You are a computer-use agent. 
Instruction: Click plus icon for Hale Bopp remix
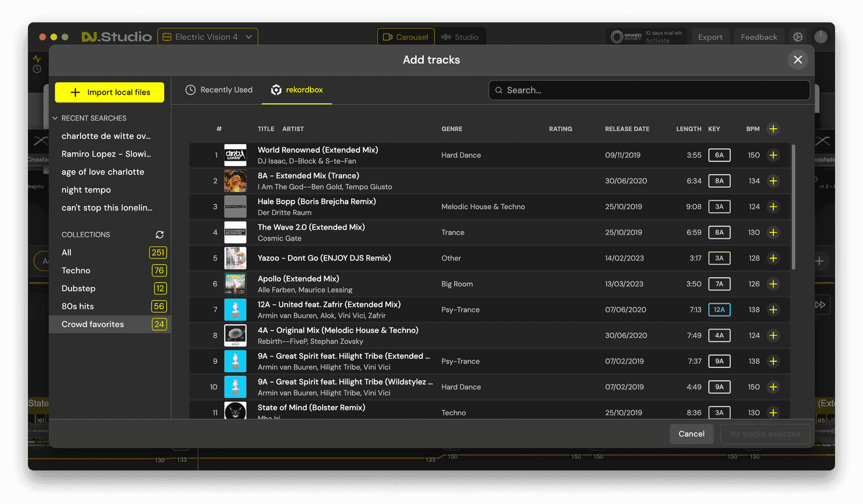773,206
